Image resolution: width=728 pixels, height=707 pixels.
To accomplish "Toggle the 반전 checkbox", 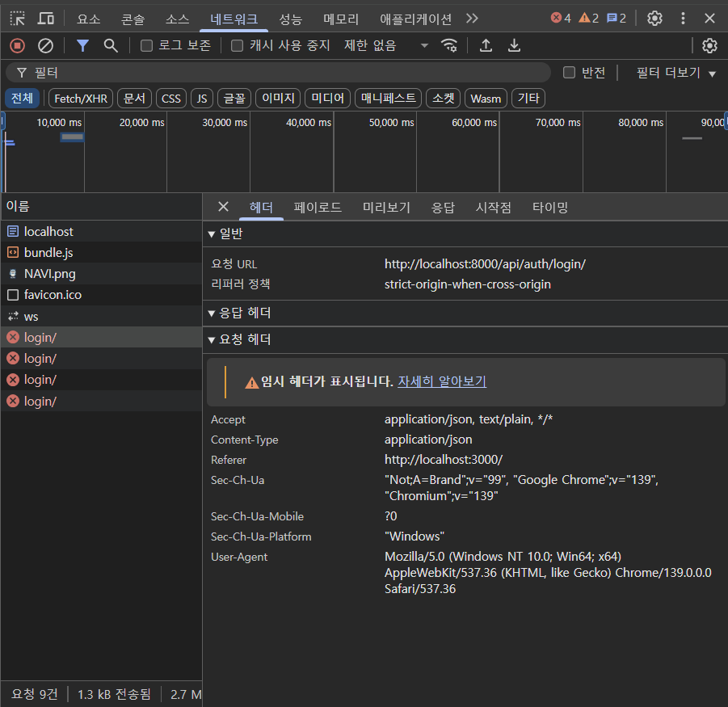I will (x=569, y=73).
